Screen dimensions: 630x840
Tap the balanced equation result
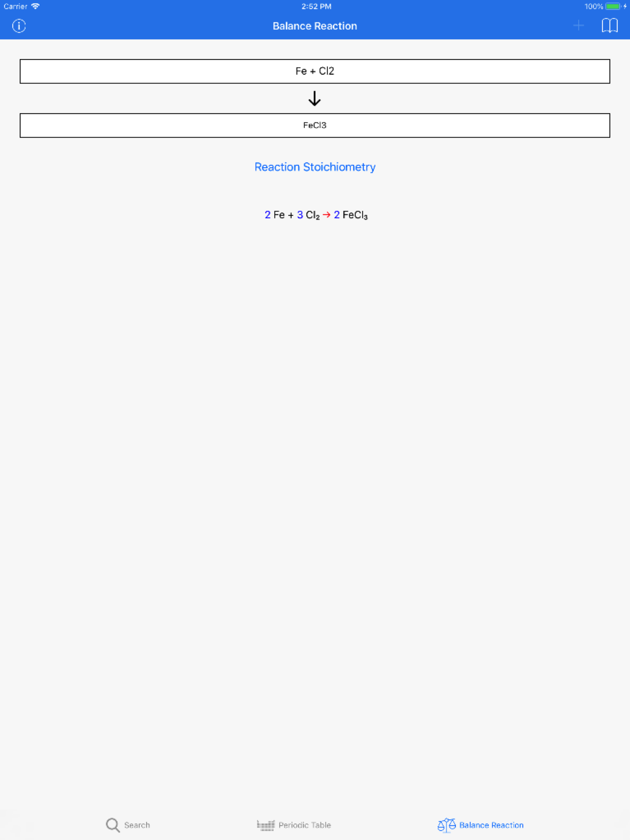(316, 215)
